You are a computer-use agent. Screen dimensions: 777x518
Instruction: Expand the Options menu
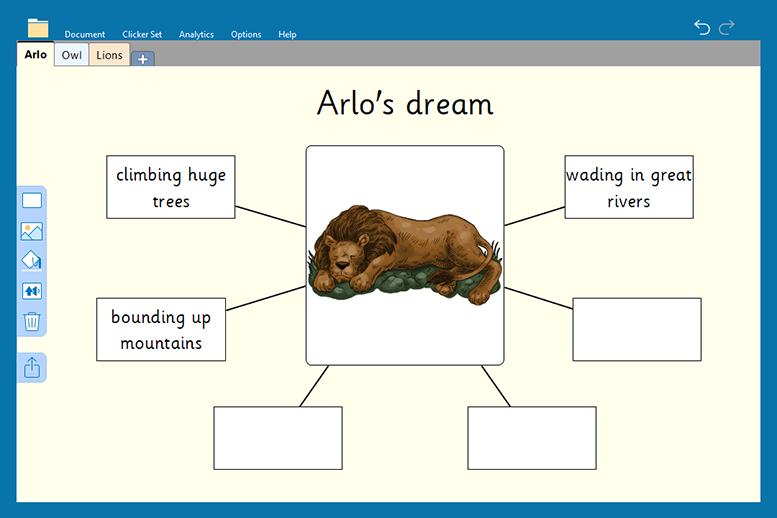point(246,34)
